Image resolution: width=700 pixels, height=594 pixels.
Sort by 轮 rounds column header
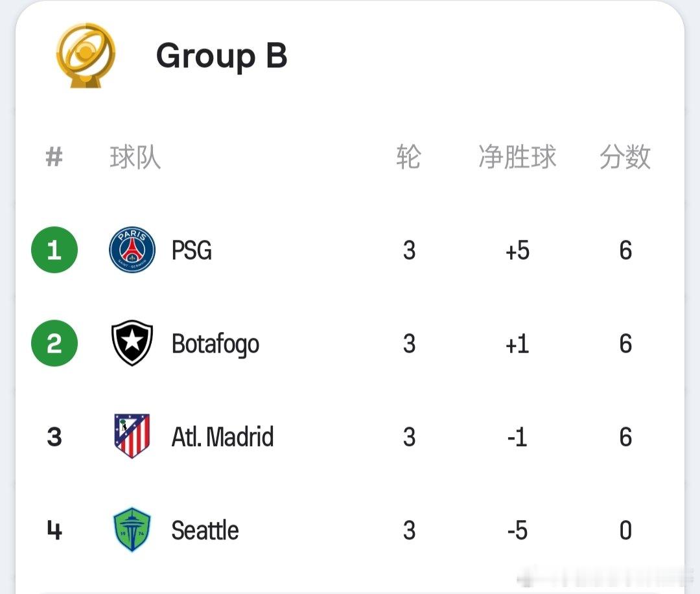tap(408, 157)
